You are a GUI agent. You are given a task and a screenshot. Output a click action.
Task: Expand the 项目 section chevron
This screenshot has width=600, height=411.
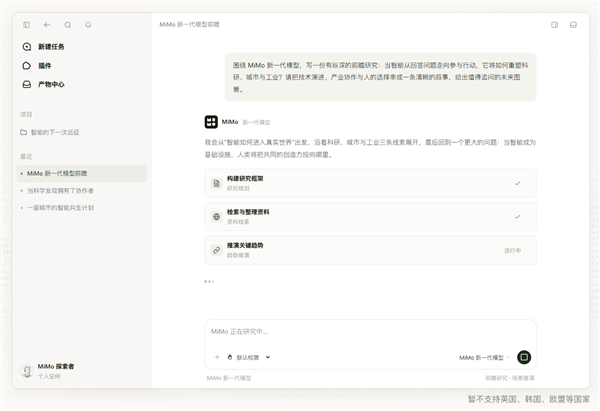pos(38,114)
